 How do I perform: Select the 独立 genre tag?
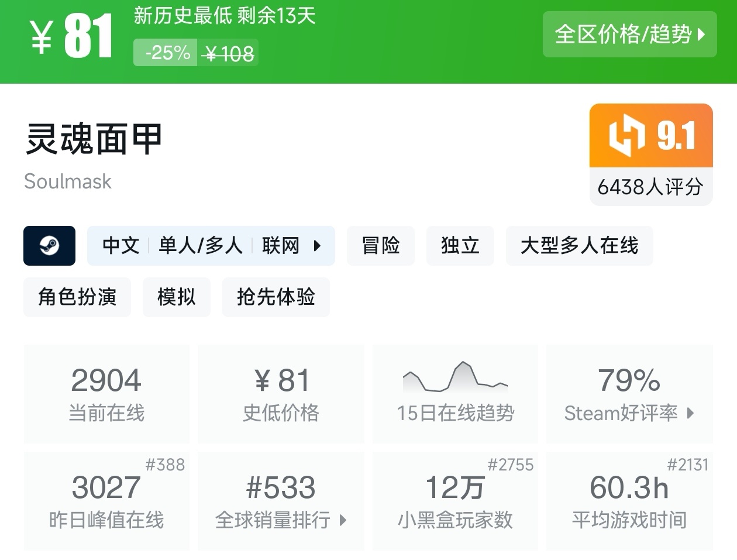(460, 246)
